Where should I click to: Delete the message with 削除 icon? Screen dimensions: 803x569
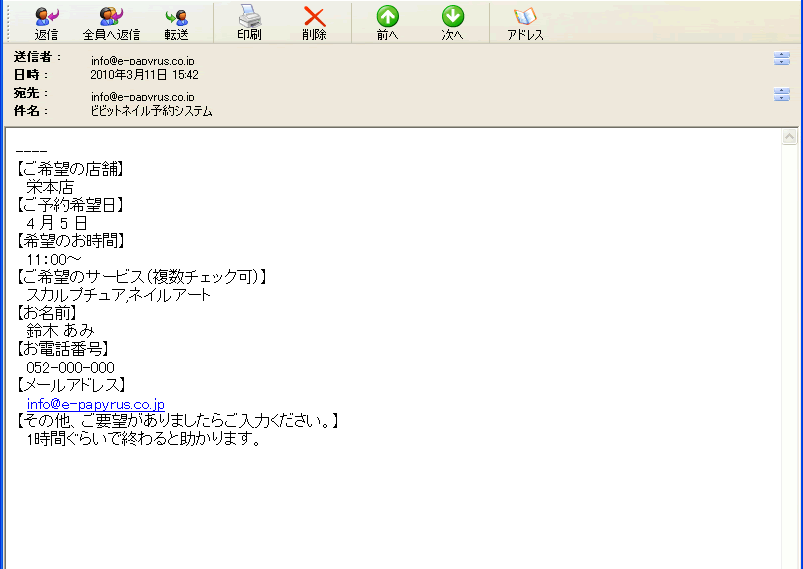pos(314,23)
